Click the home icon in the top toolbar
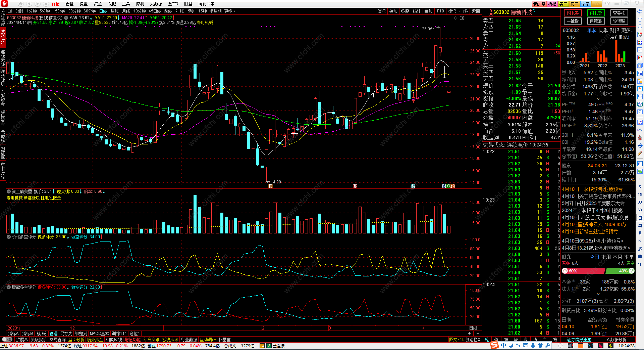The height and width of the screenshot is (350, 644). [21, 4]
